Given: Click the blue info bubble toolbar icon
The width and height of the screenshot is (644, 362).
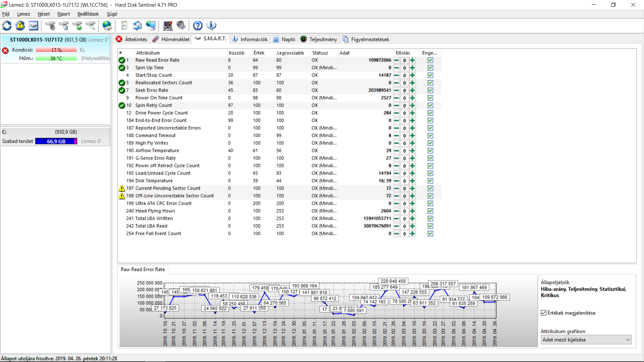Looking at the screenshot, I should click(211, 25).
